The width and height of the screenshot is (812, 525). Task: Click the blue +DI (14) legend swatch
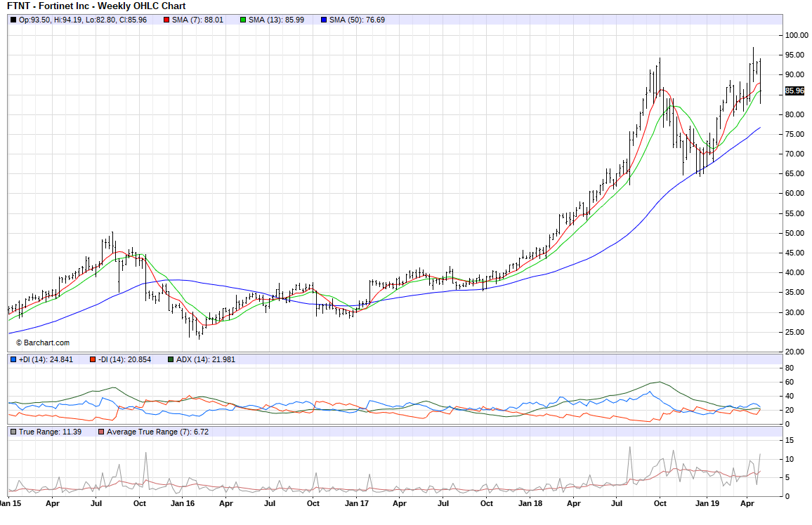(13, 359)
